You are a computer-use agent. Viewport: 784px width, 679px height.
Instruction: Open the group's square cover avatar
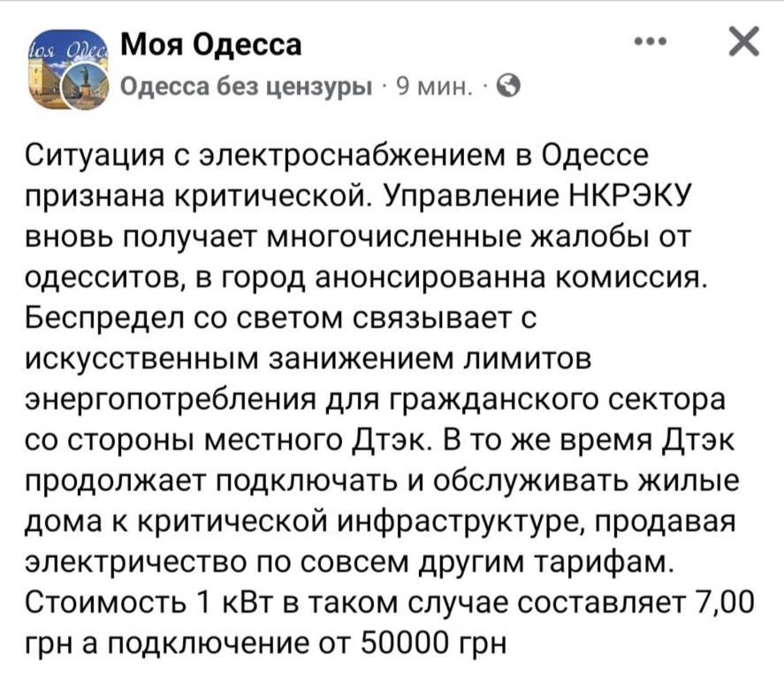(x=65, y=67)
